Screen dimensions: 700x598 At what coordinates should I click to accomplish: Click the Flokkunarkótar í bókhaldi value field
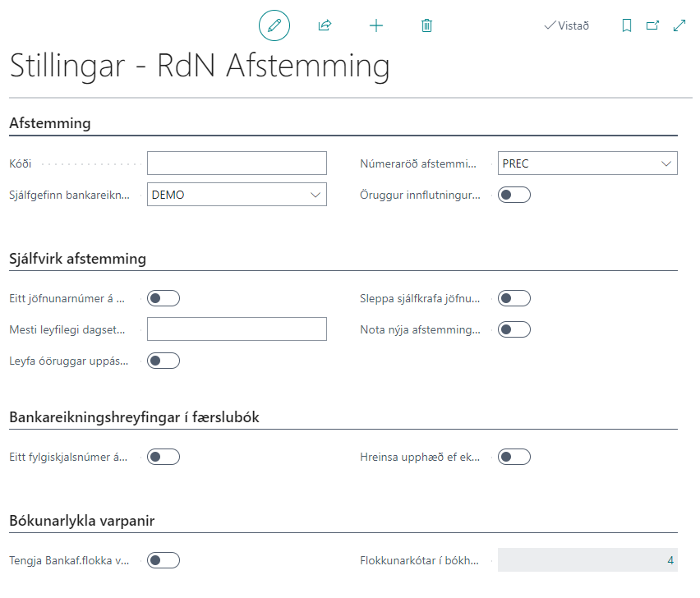587,560
